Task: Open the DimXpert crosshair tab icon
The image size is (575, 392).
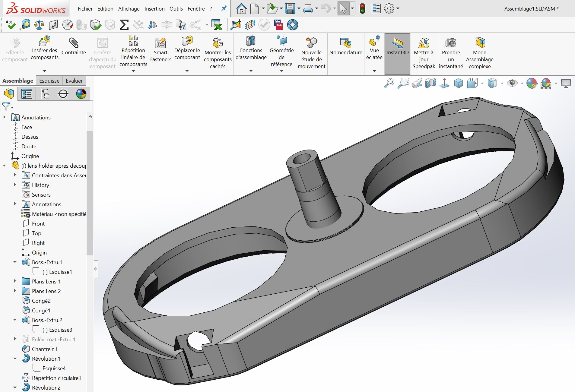Action: click(63, 94)
